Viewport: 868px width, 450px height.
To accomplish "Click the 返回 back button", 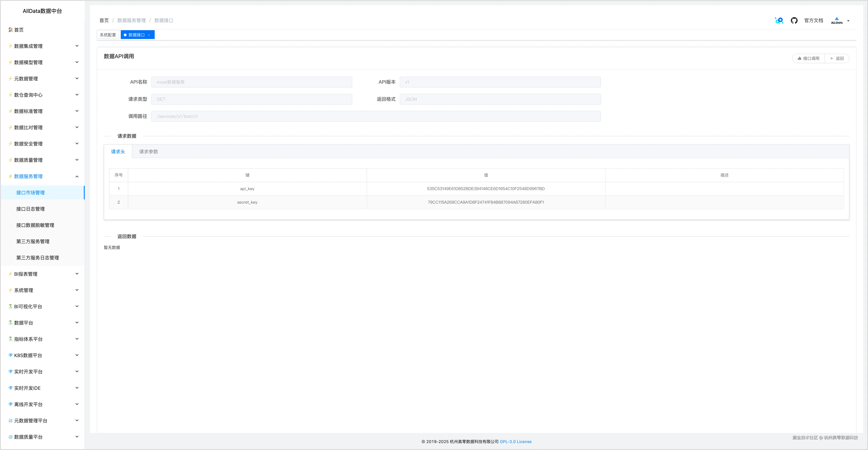I will (837, 59).
